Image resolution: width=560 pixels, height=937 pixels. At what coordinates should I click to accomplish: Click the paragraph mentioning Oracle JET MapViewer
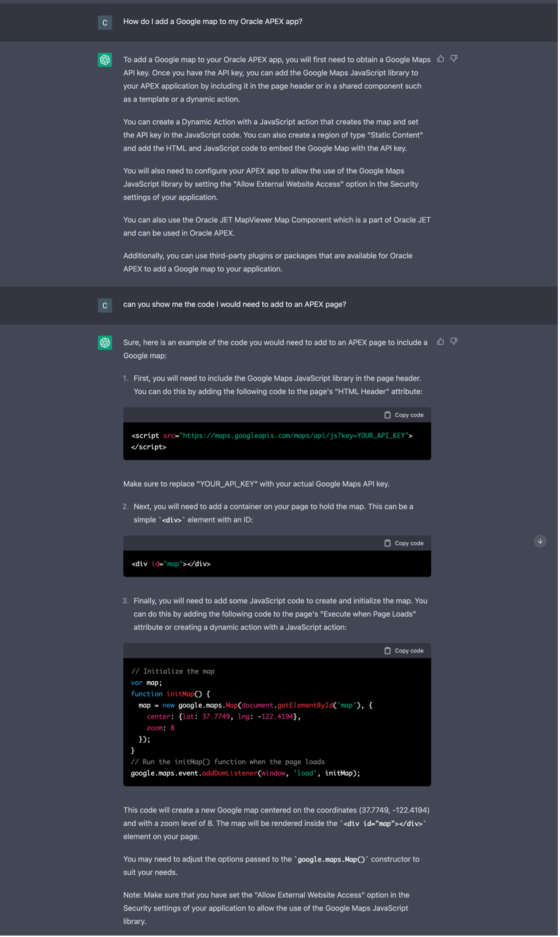coord(276,226)
